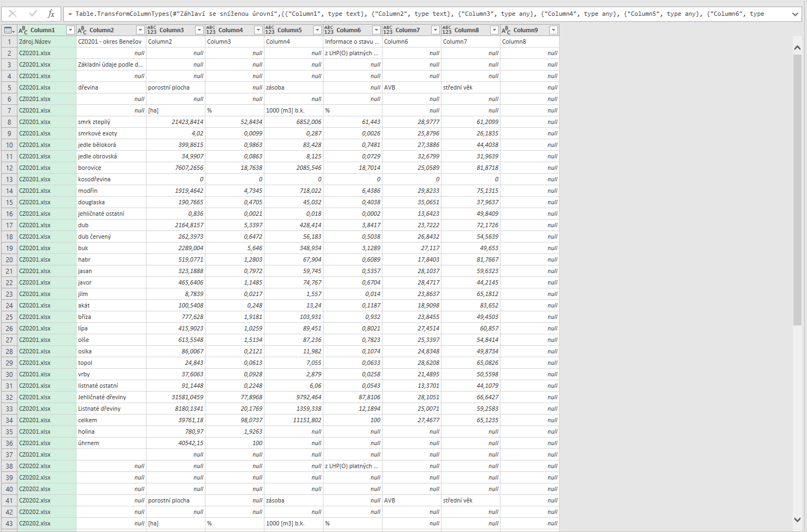The image size is (807, 532).
Task: Open the Column9 filter dropdown
Action: click(x=553, y=30)
